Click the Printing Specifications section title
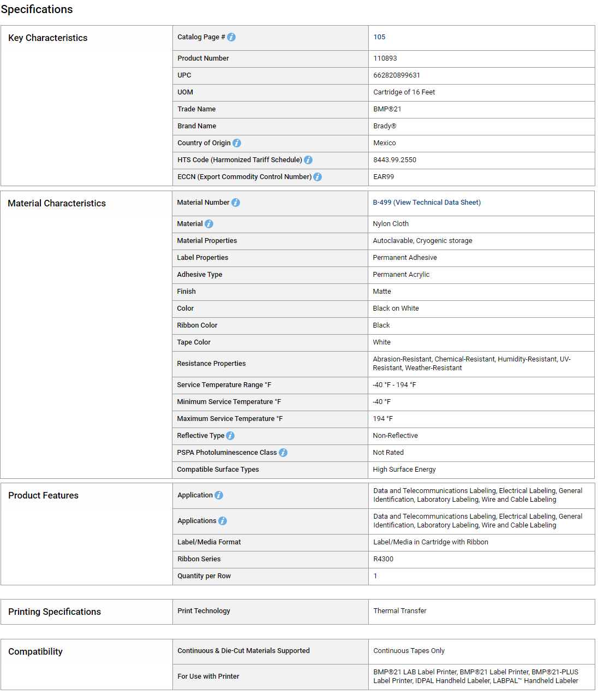Viewport: 598px width, 700px height. click(x=55, y=612)
